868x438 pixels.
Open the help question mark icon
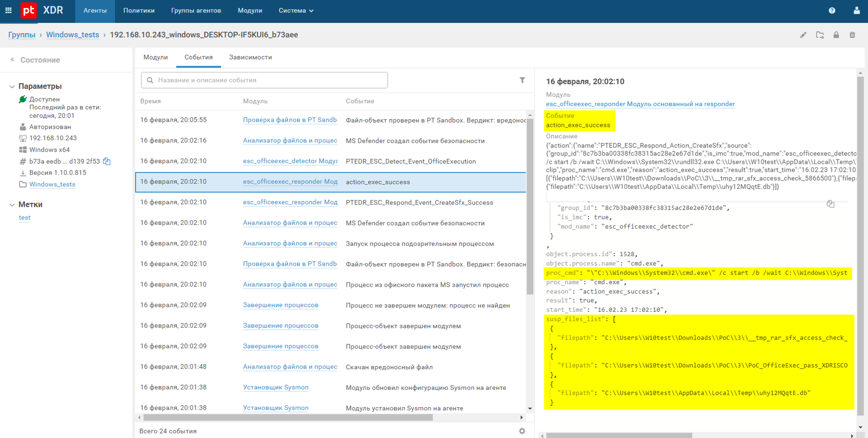point(832,11)
